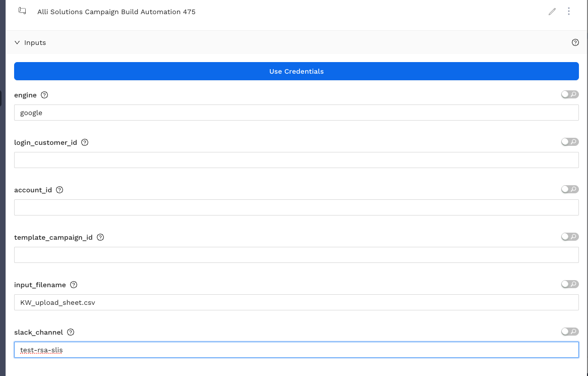This screenshot has width=588, height=376.
Task: Open the three-dot options menu
Action: [569, 11]
